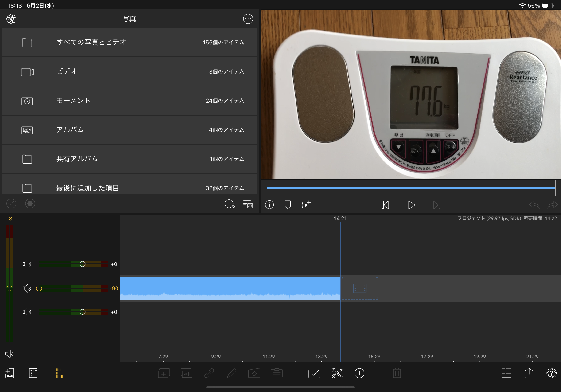
Task: Add audio clip waveform icon
Action: (x=187, y=373)
